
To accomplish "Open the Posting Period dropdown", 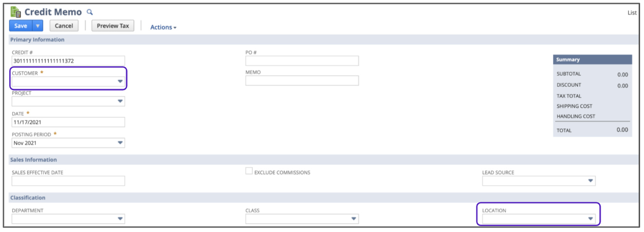I will click(x=120, y=143).
